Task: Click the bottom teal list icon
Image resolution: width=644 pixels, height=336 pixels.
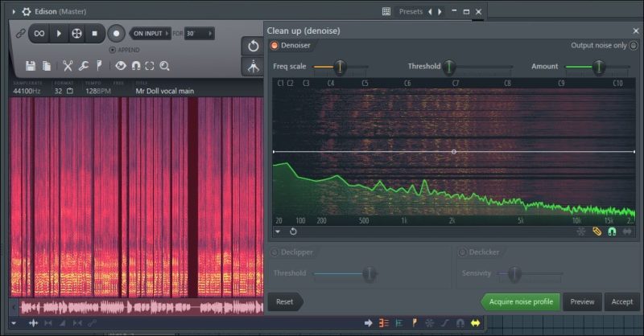Action: pyautogui.click(x=398, y=323)
